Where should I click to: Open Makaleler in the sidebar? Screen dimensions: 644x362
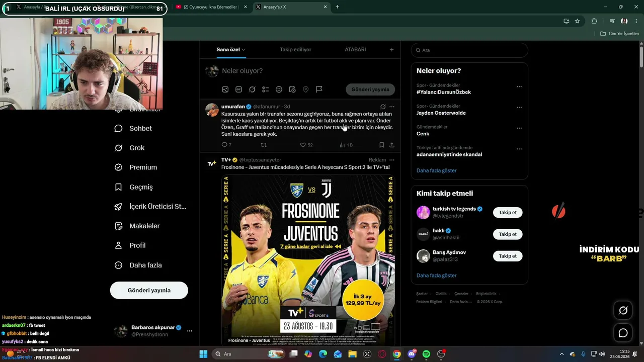[x=137, y=226]
